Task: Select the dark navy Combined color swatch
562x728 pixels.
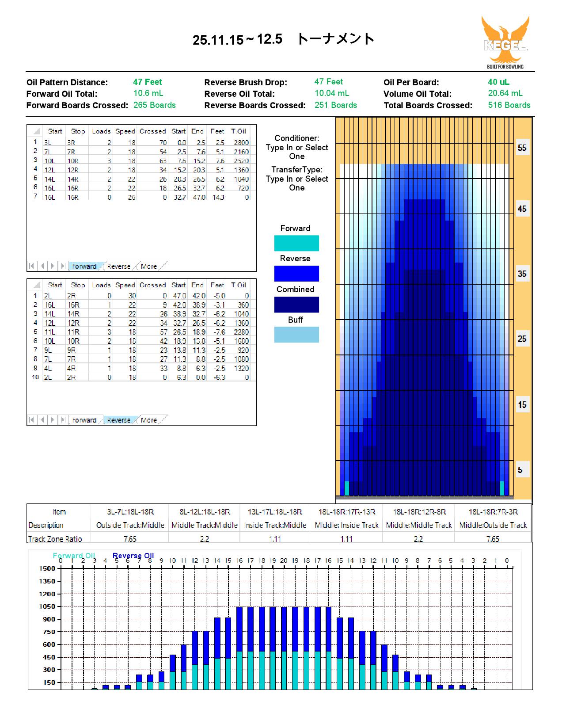Action: coord(296,305)
